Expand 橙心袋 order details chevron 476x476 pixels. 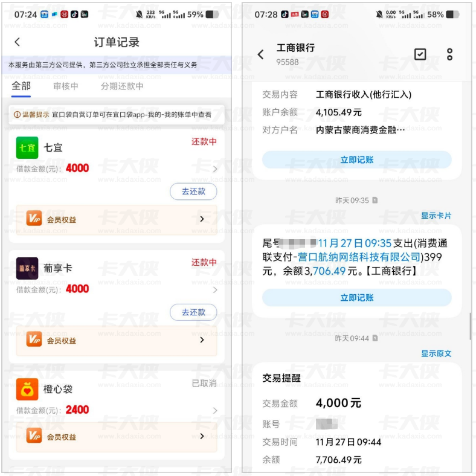pyautogui.click(x=215, y=410)
